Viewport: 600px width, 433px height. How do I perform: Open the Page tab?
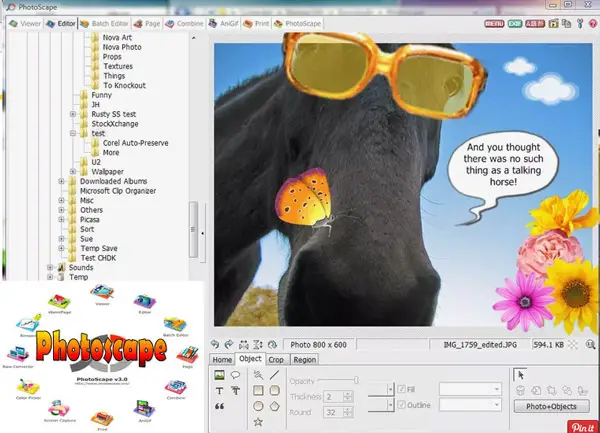coord(147,23)
